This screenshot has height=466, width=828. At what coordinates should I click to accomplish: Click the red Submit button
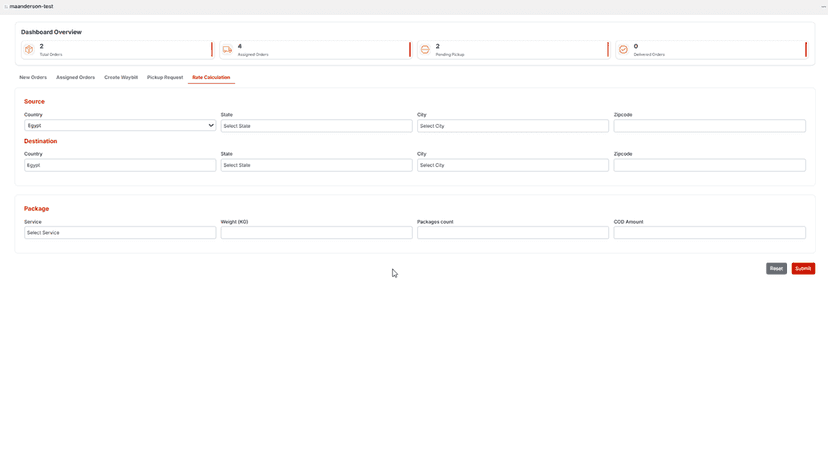[x=803, y=268]
